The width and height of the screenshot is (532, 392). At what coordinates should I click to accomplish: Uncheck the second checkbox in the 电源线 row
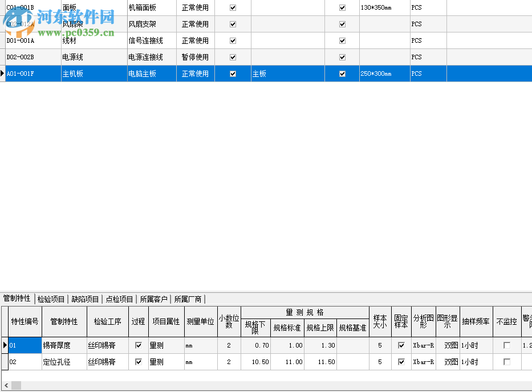[x=342, y=57]
